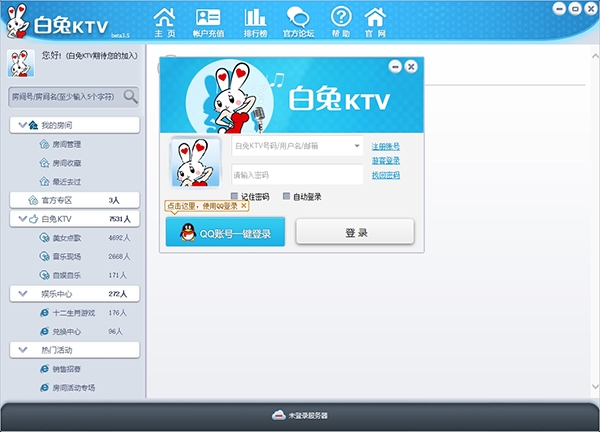600x432 pixels.
Task: Click the 房间收藏 house icon
Action: [44, 163]
